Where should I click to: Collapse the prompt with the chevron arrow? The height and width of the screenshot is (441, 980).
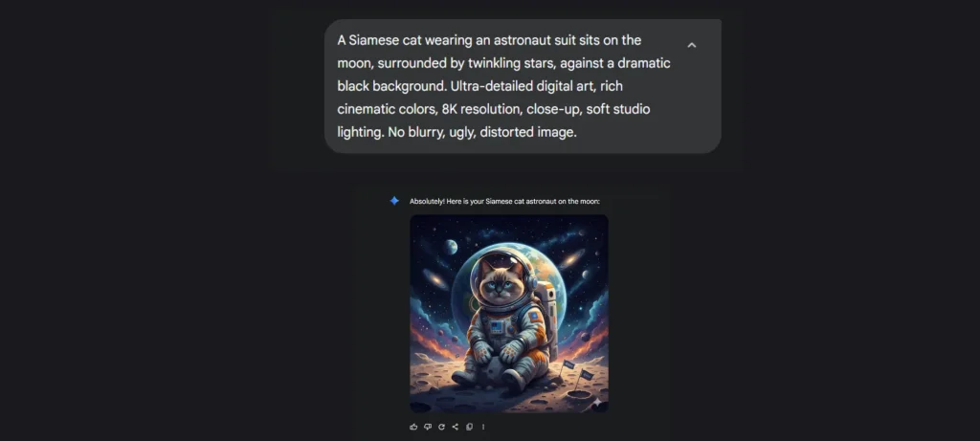(691, 45)
